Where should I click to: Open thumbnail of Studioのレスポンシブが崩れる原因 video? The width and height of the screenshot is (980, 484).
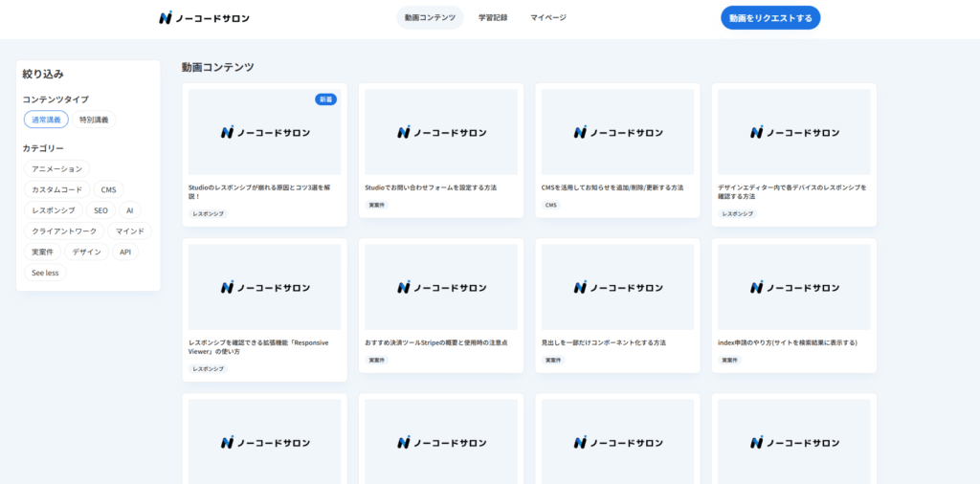pyautogui.click(x=264, y=132)
